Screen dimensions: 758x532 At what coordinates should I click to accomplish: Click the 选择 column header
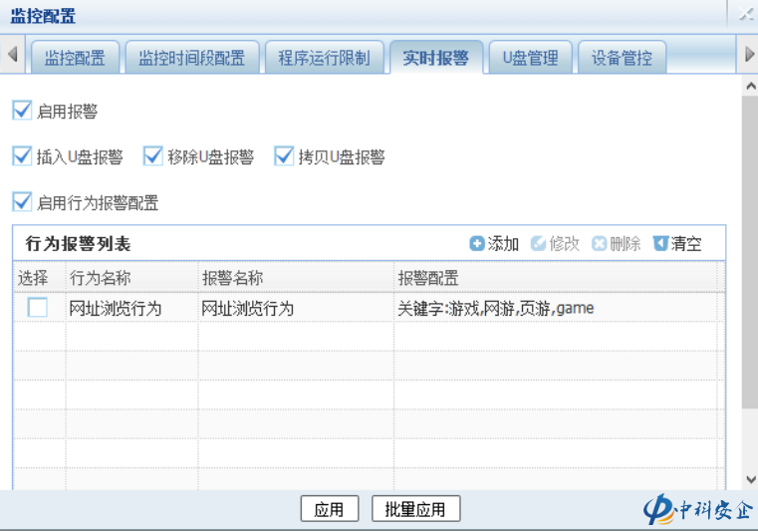pyautogui.click(x=39, y=278)
